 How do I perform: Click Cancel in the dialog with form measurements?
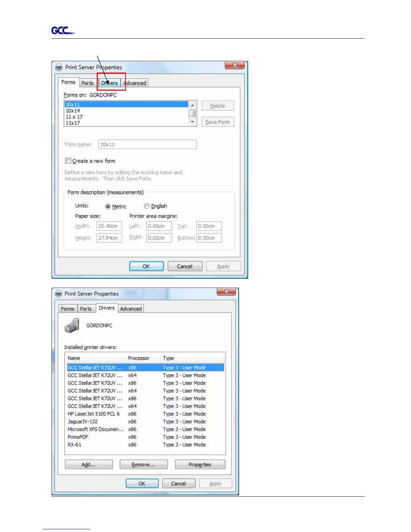click(185, 266)
